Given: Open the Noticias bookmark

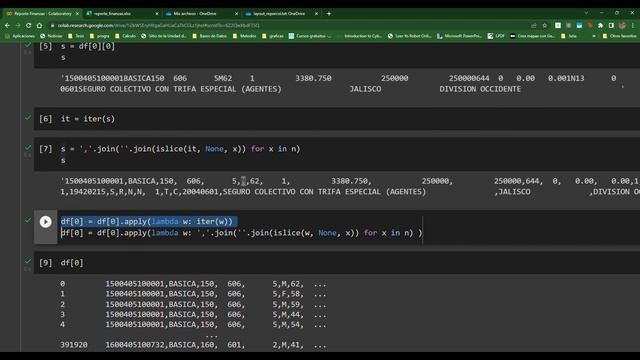Looking at the screenshot, I should tap(51, 36).
